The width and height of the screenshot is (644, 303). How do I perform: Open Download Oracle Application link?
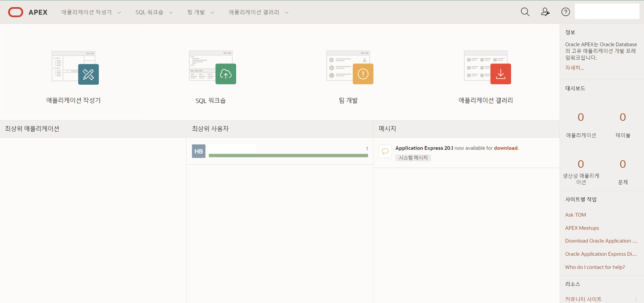point(601,241)
